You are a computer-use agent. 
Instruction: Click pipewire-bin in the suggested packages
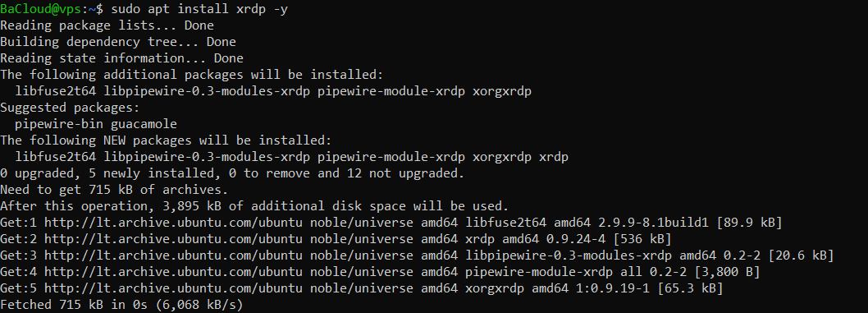point(59,124)
